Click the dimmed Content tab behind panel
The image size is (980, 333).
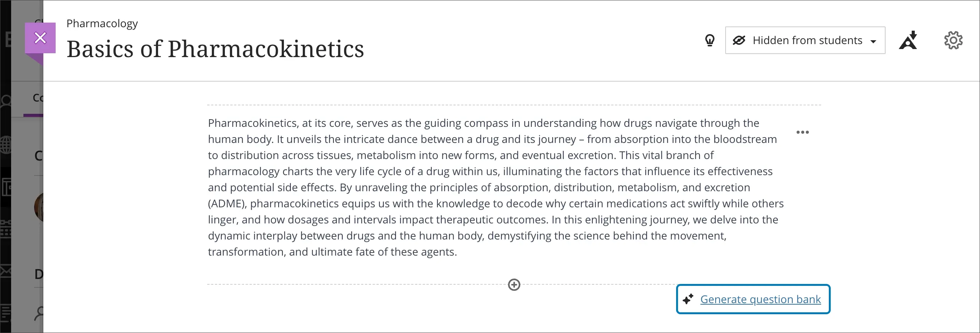(x=38, y=98)
